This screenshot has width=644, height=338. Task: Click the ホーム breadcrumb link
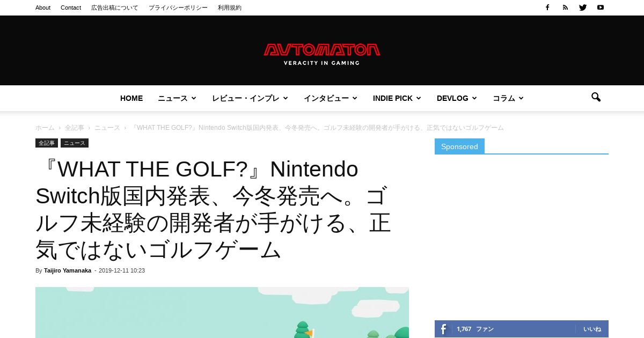(45, 128)
